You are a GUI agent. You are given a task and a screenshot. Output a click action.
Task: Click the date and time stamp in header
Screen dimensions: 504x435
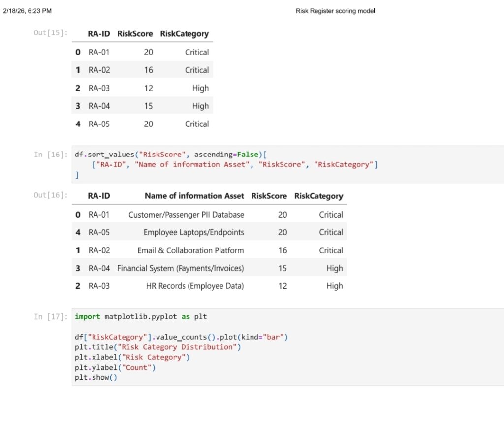click(x=27, y=11)
